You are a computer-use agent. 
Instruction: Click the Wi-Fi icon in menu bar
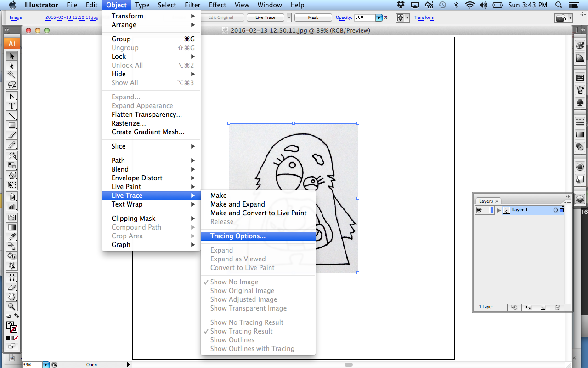[469, 5]
